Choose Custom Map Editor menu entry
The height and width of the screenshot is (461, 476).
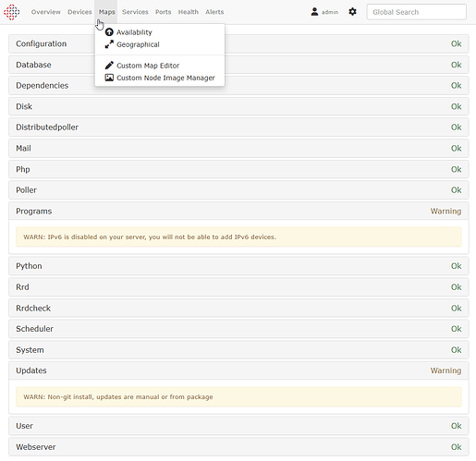coord(148,66)
